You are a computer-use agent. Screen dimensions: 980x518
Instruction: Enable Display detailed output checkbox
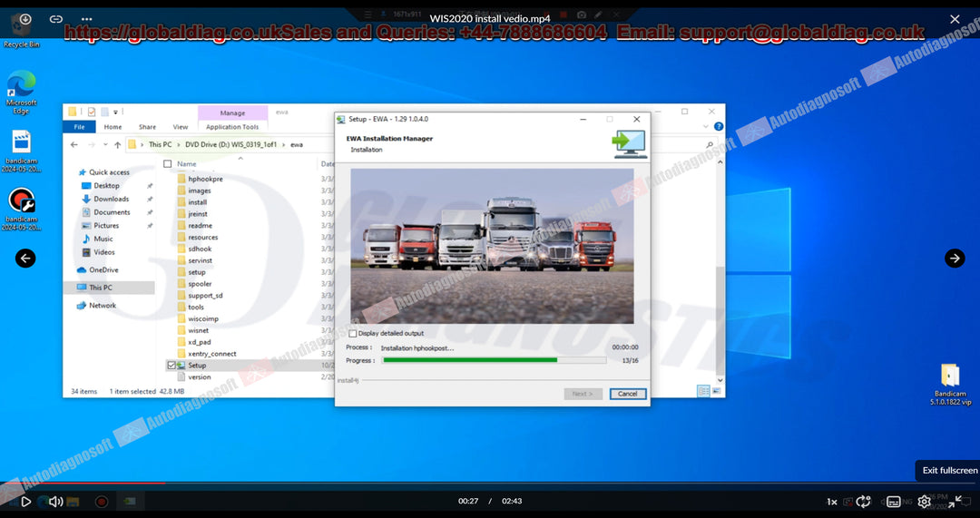tap(353, 334)
